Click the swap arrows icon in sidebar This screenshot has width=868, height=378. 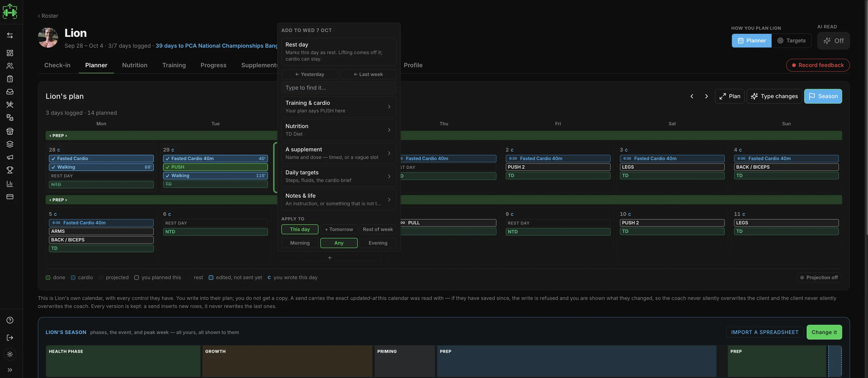coord(10,35)
